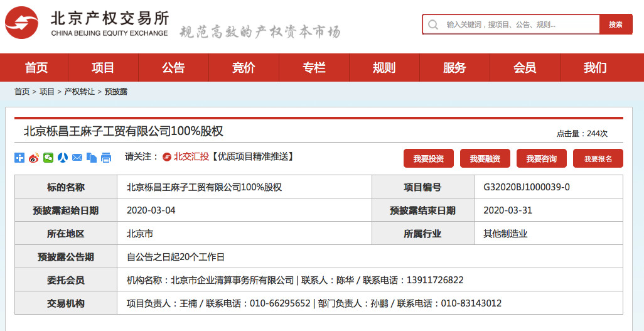The height and width of the screenshot is (331, 644).
Task: Click the 我要报名 button
Action: click(598, 158)
